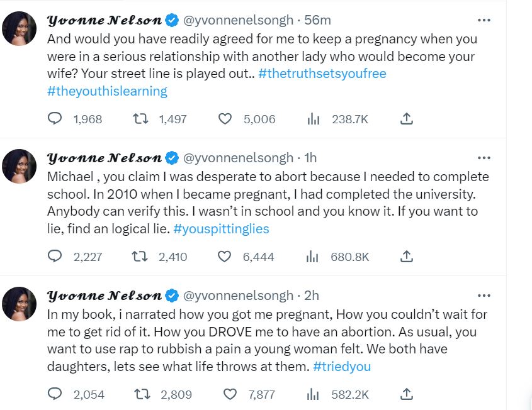The height and width of the screenshot is (410, 532).
Task: Reply to the #triedyou tweet
Action: coord(55,394)
